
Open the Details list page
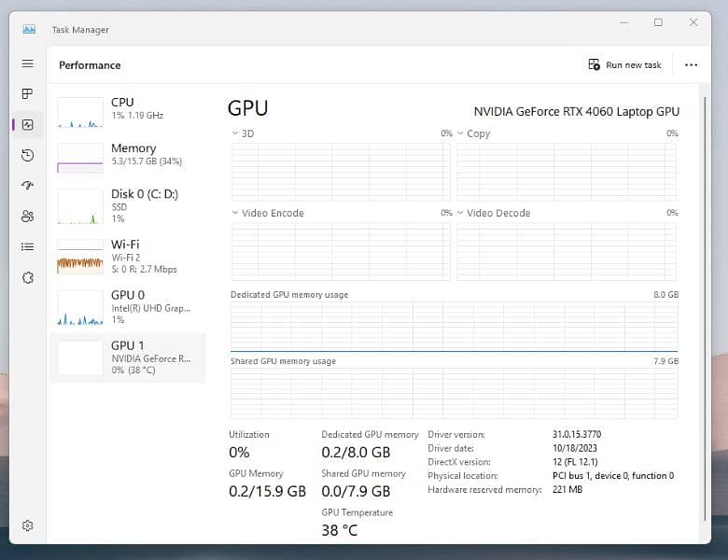pos(27,246)
